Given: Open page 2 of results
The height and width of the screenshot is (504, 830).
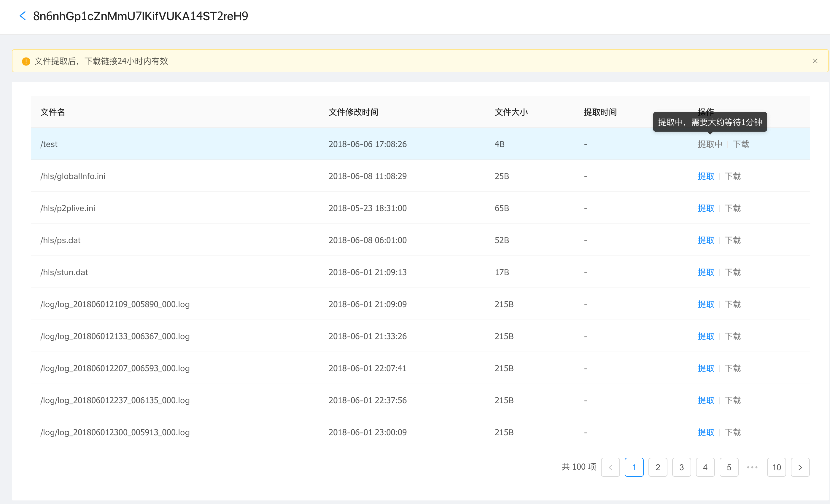Looking at the screenshot, I should [658, 467].
